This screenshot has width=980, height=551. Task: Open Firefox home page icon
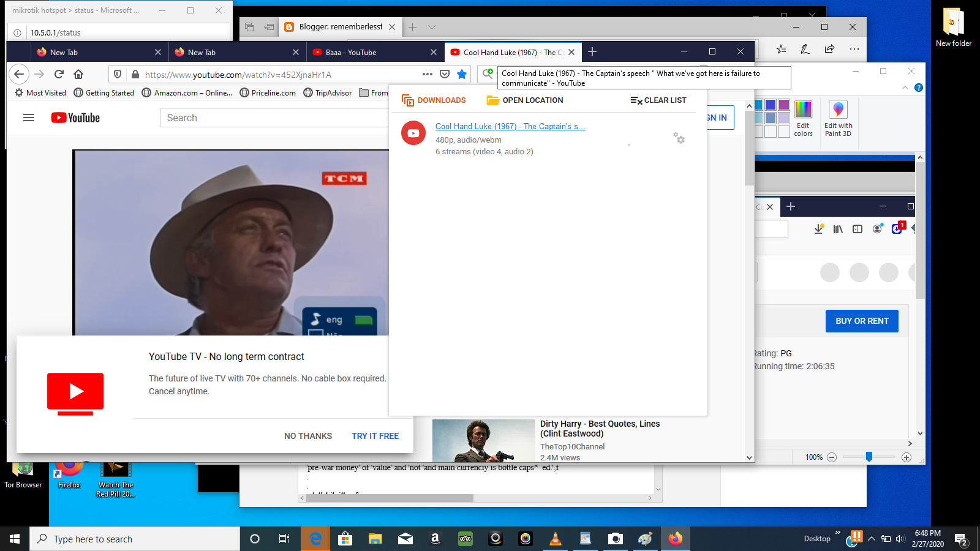[x=78, y=74]
